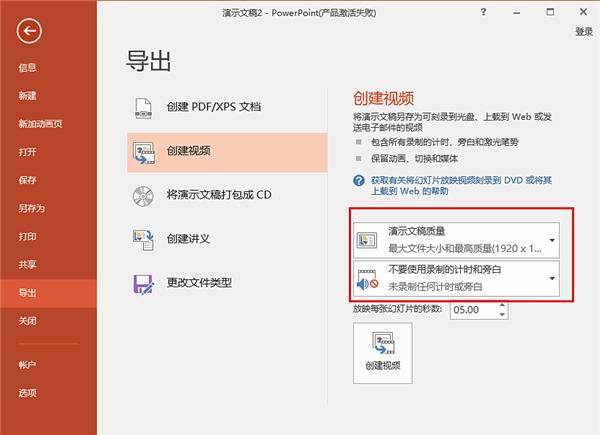The width and height of the screenshot is (600, 435).
Task: Maximize the PowerPoint window
Action: tap(550, 12)
